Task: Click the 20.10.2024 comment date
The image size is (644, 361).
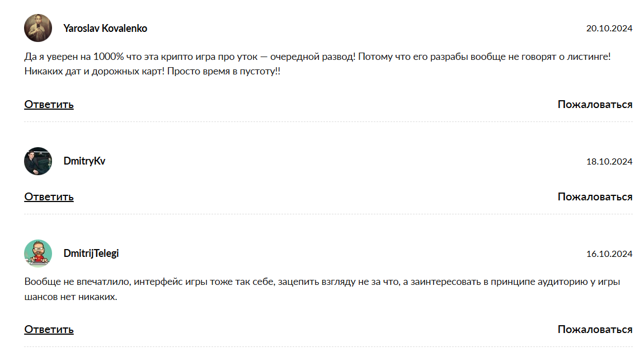Action: [609, 29]
